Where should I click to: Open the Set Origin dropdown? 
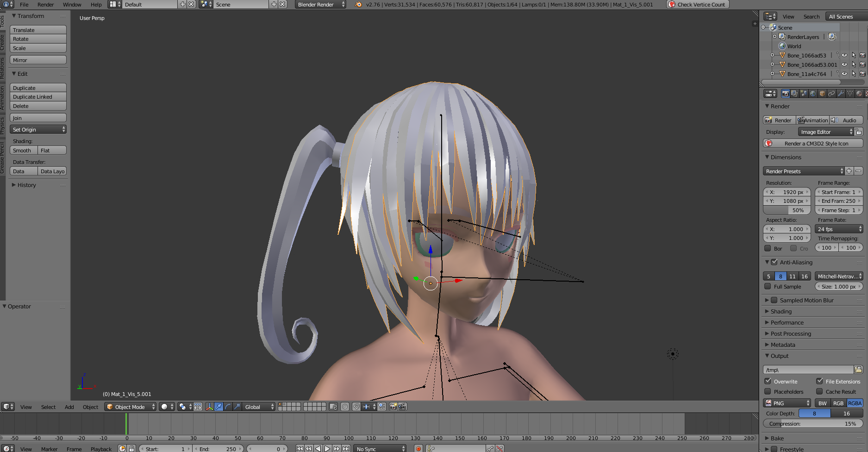point(38,129)
